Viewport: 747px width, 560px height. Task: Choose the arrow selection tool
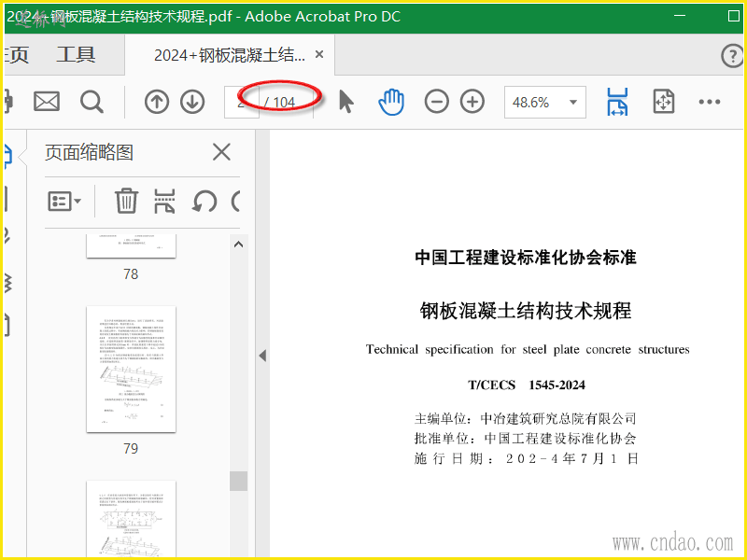(x=346, y=102)
